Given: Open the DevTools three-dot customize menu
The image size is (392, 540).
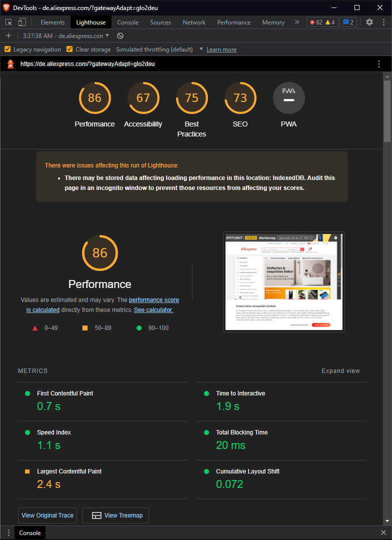Looking at the screenshot, I should pos(383,22).
